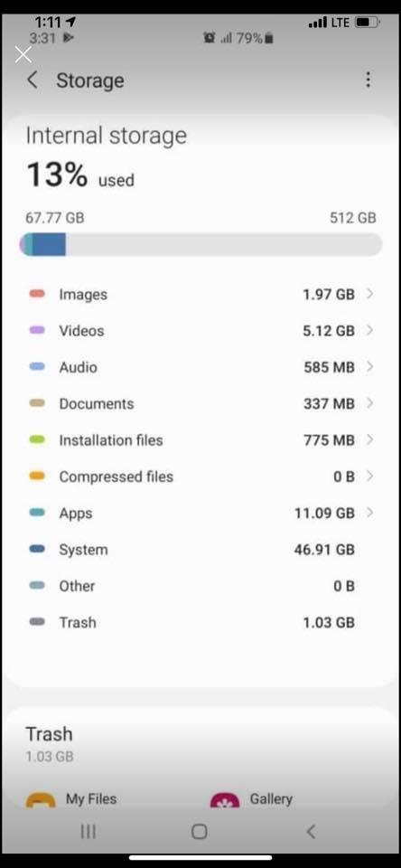Open the three-dot more options menu
Image resolution: width=401 pixels, height=868 pixels.
coord(368,80)
